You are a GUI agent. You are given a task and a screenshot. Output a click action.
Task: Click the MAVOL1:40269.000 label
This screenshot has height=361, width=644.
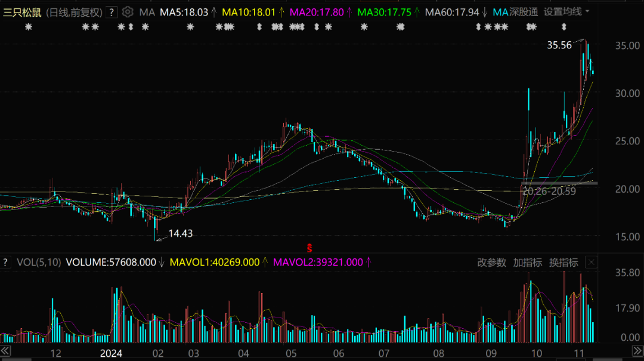(x=215, y=263)
